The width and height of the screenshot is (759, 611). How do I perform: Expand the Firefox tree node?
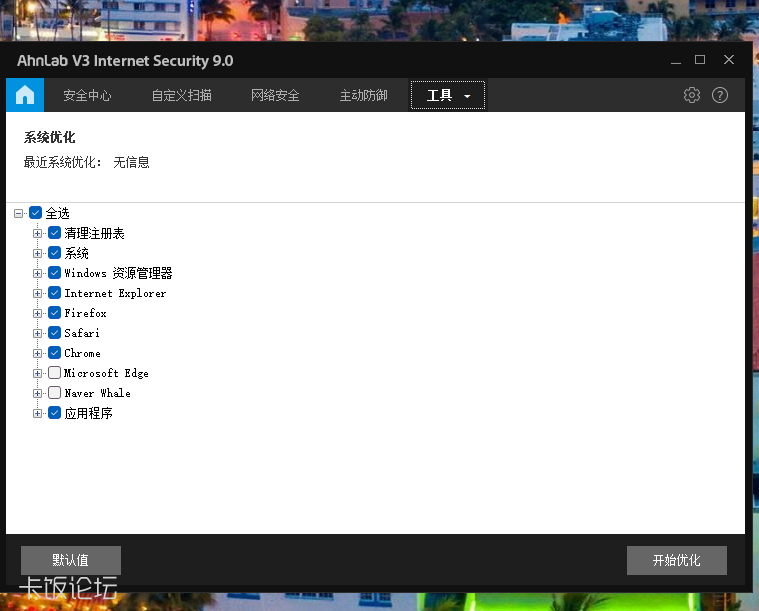coord(37,313)
